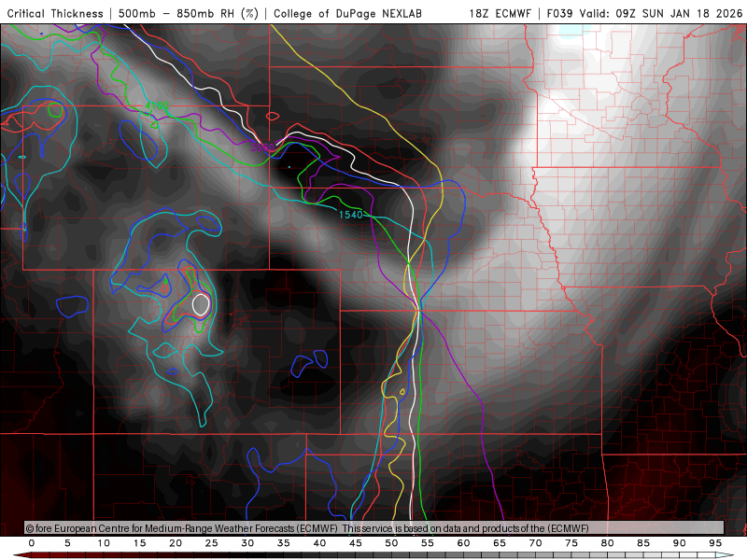Click the '25' colorbar tick label
Viewport: 747px width, 560px height.
(x=212, y=543)
